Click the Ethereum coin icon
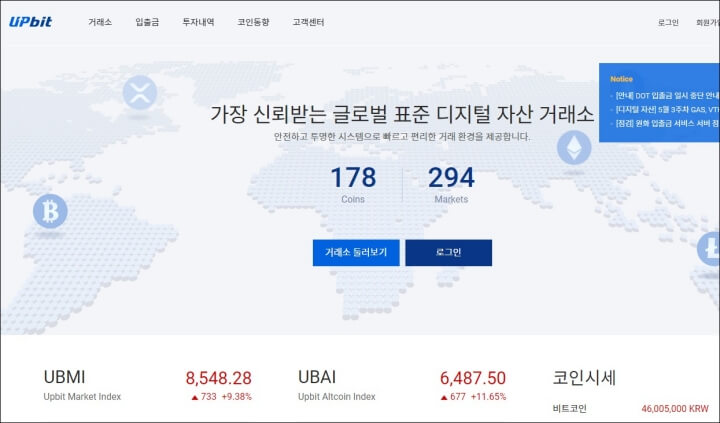 click(x=574, y=147)
